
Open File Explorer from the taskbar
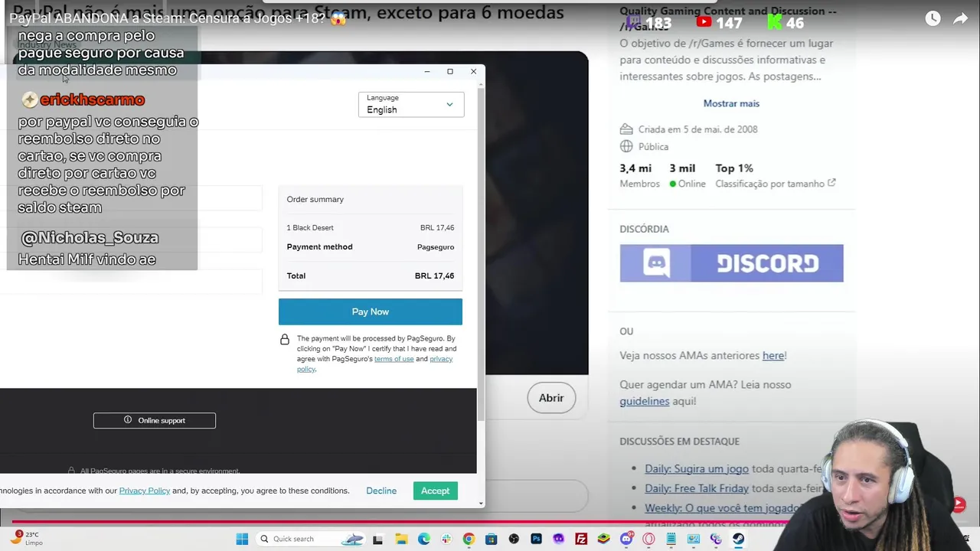[x=401, y=539]
